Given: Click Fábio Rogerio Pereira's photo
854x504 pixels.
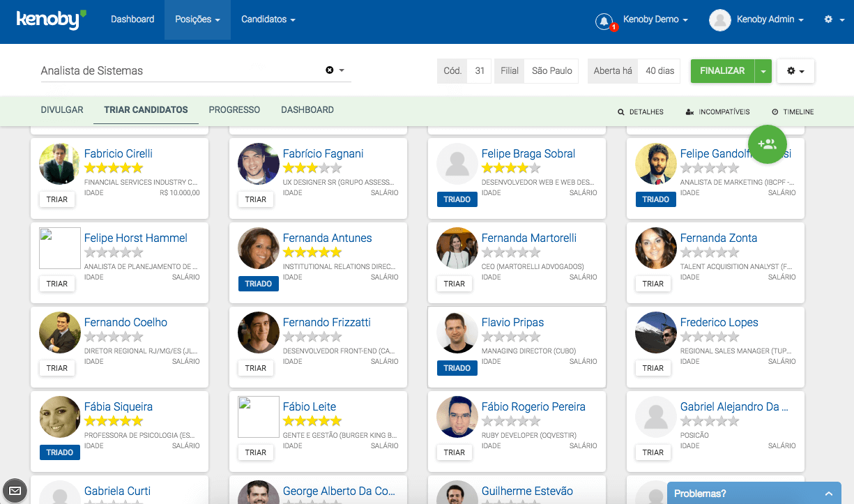Looking at the screenshot, I should coord(457,417).
